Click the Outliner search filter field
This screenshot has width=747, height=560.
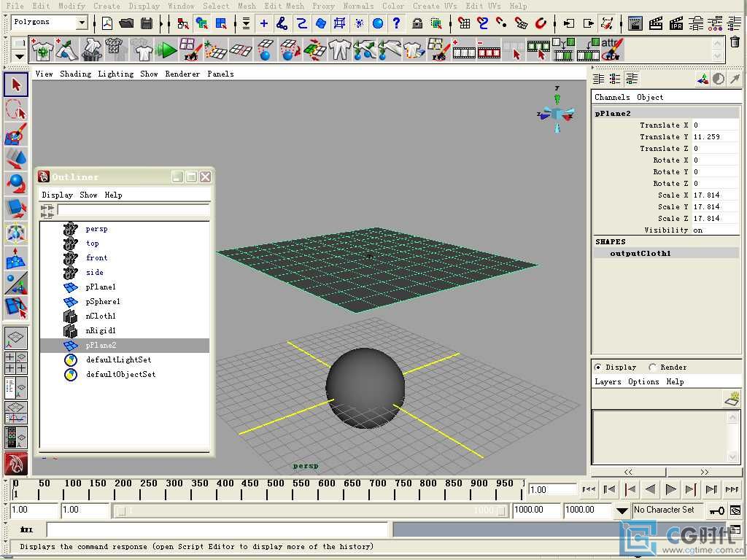coord(133,210)
